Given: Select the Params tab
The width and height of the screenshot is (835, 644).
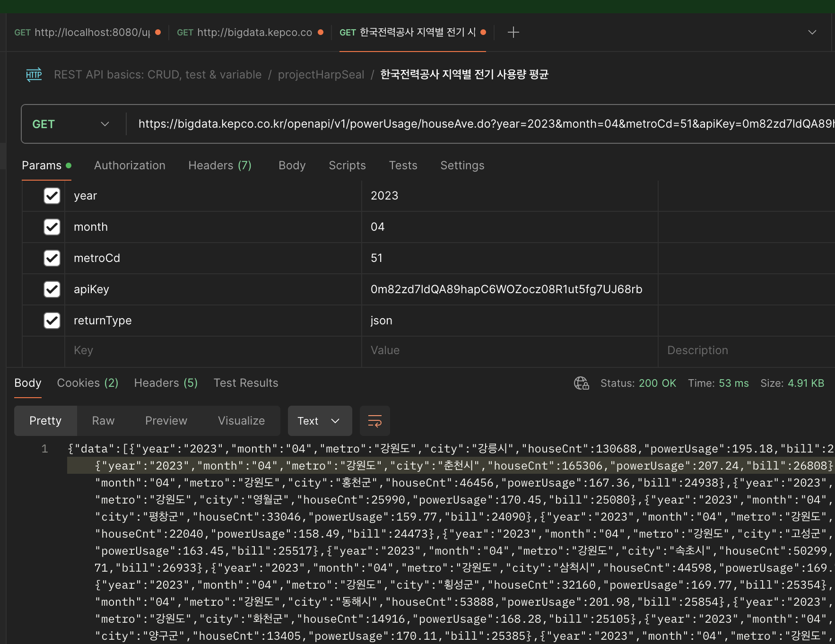Looking at the screenshot, I should pyautogui.click(x=46, y=165).
